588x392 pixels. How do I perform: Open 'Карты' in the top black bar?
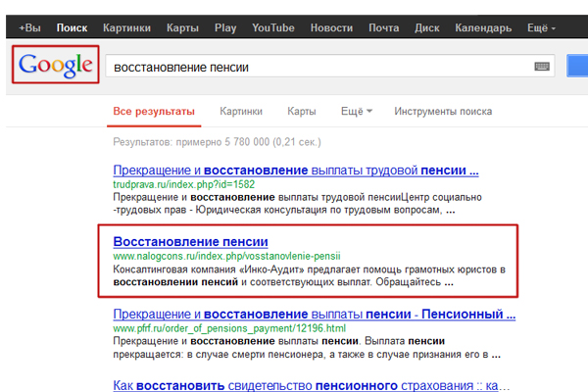tap(182, 27)
